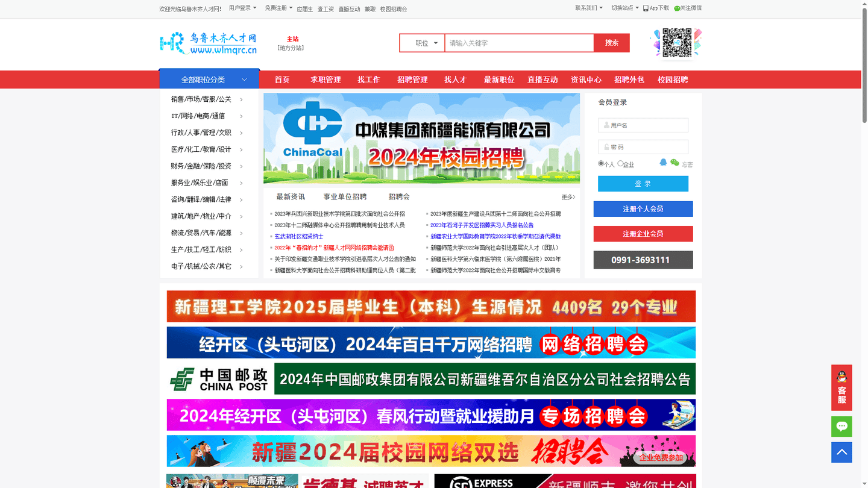Viewport: 868px width, 488px height.
Task: Click the 乌鲁木齐人才网 site logo
Action: pyautogui.click(x=209, y=43)
